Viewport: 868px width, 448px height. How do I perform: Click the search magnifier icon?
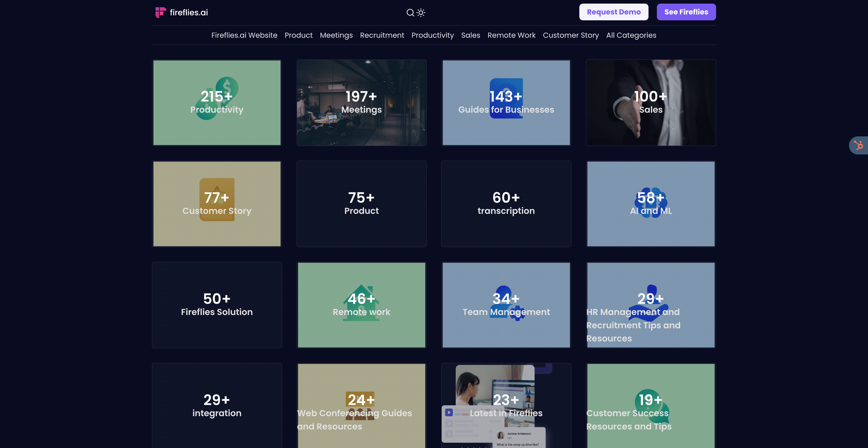click(x=410, y=12)
